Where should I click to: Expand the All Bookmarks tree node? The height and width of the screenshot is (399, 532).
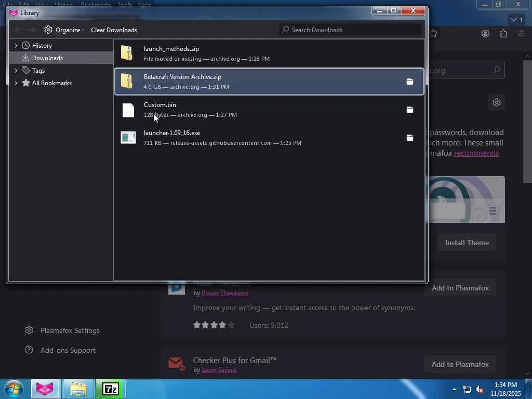tap(16, 83)
